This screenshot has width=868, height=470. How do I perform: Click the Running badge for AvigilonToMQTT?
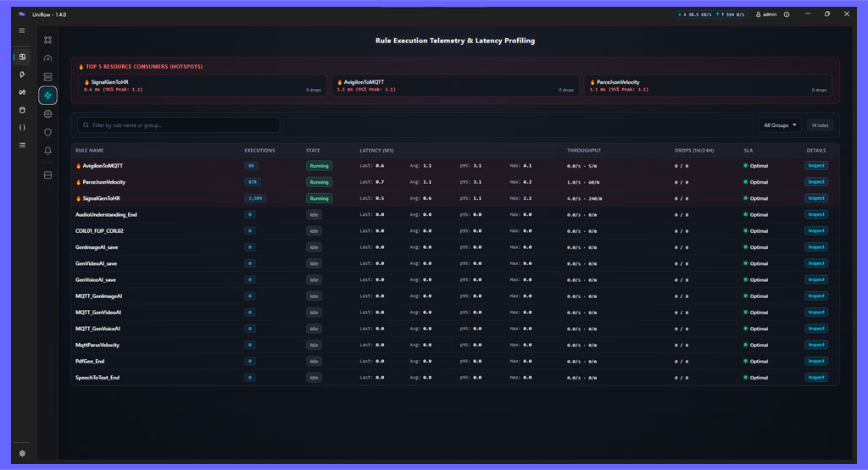pos(319,166)
